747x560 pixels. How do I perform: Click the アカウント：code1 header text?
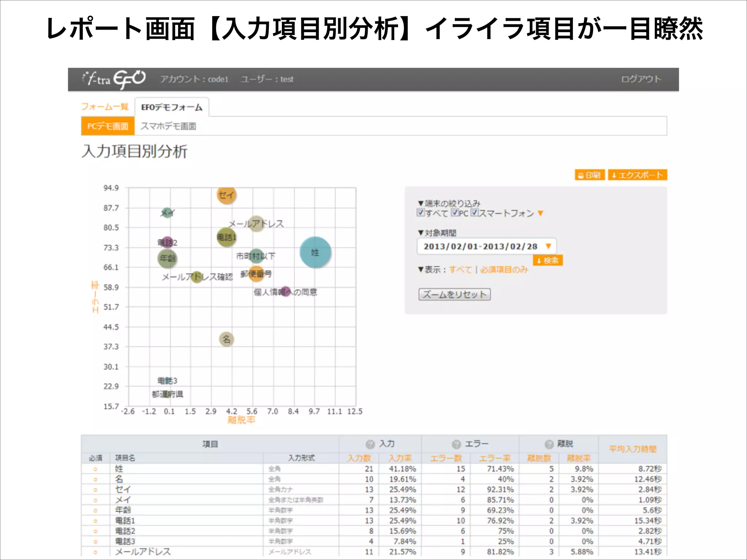[x=194, y=79]
